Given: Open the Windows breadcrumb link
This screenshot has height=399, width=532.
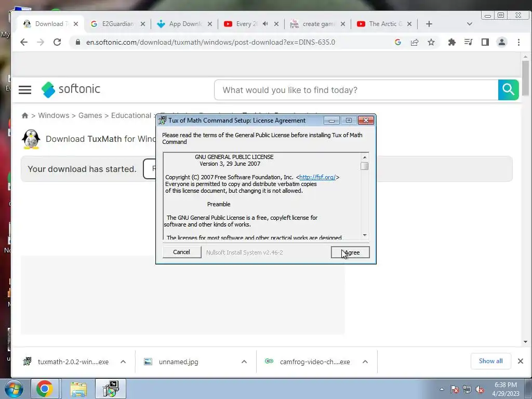Looking at the screenshot, I should pos(54,115).
